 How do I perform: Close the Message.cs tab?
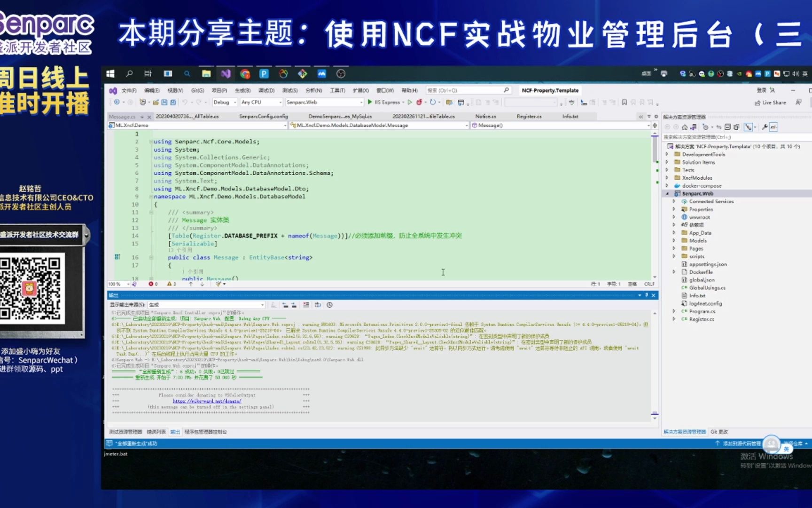pyautogui.click(x=149, y=117)
